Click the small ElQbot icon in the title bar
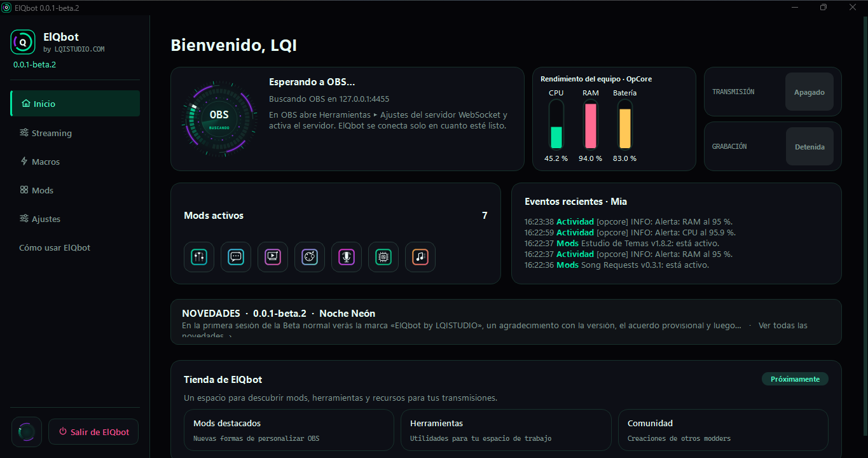The height and width of the screenshot is (458, 868). click(x=6, y=7)
